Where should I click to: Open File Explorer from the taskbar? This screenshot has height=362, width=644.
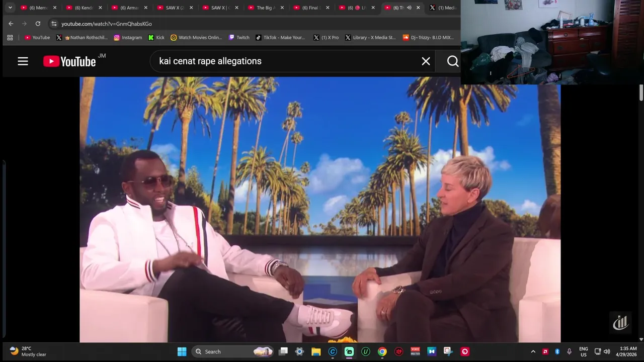coord(316,351)
